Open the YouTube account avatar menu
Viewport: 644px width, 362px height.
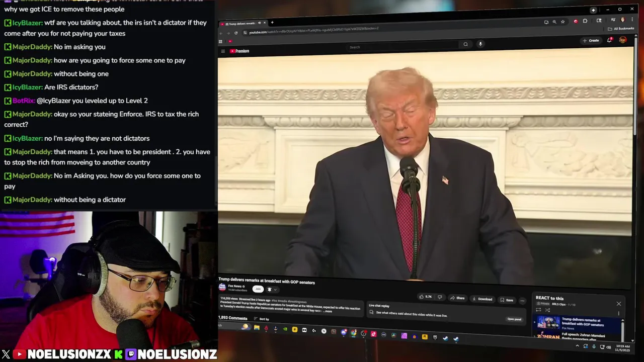pyautogui.click(x=623, y=40)
